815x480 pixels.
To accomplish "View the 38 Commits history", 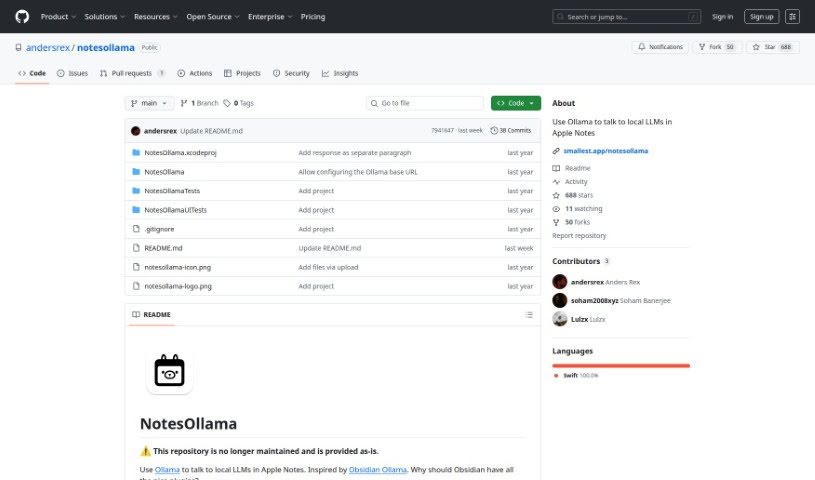I will 511,131.
